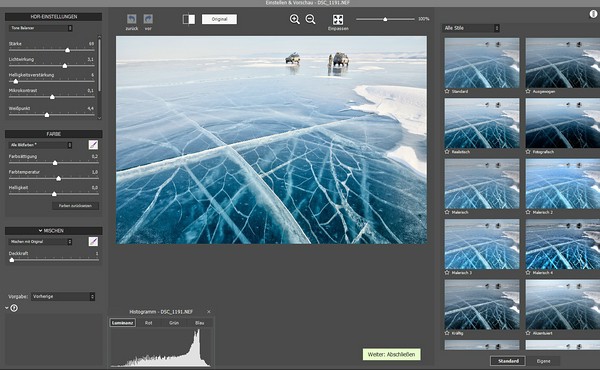
Task: Select the Blau histogram tab
Action: tap(200, 323)
